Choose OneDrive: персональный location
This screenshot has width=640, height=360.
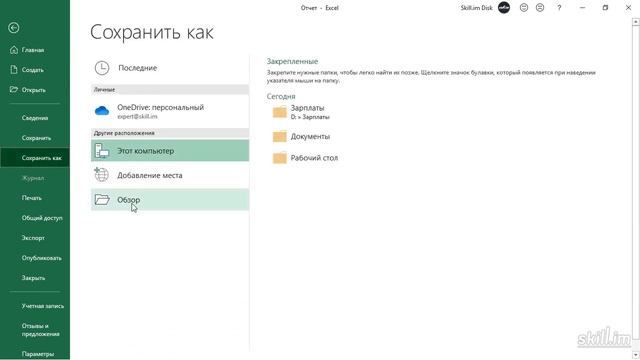point(170,111)
